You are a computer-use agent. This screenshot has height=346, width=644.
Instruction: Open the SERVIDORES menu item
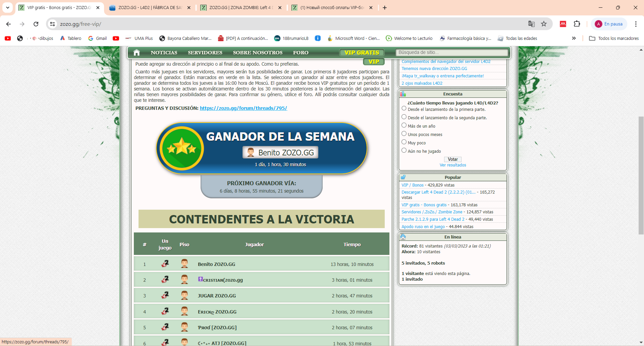(205, 53)
